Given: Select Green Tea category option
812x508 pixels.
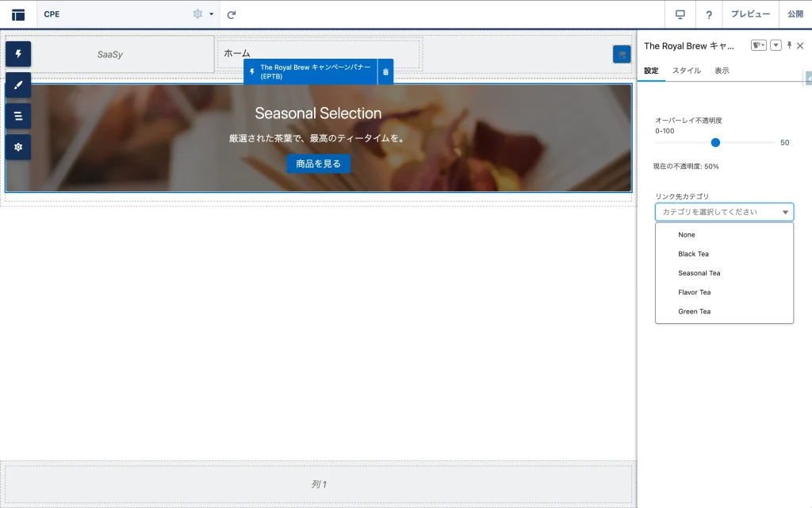Looking at the screenshot, I should (x=694, y=312).
